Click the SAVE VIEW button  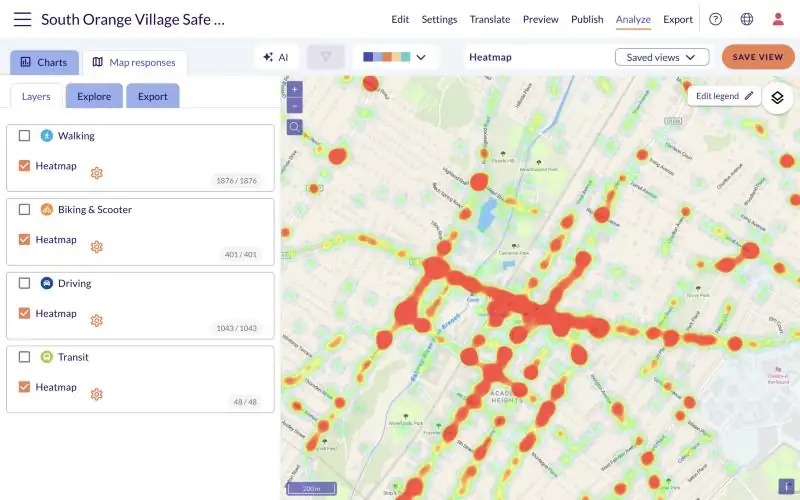[758, 57]
